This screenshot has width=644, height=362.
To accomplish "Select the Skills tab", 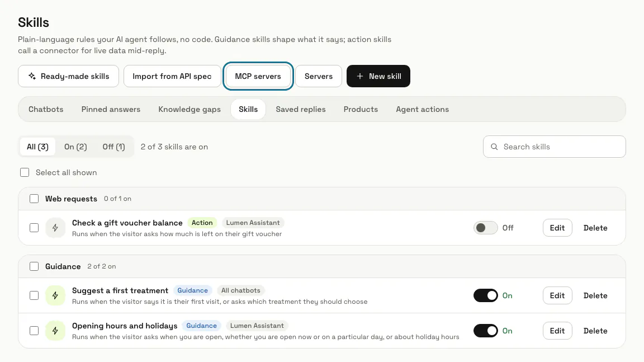I will (x=248, y=109).
